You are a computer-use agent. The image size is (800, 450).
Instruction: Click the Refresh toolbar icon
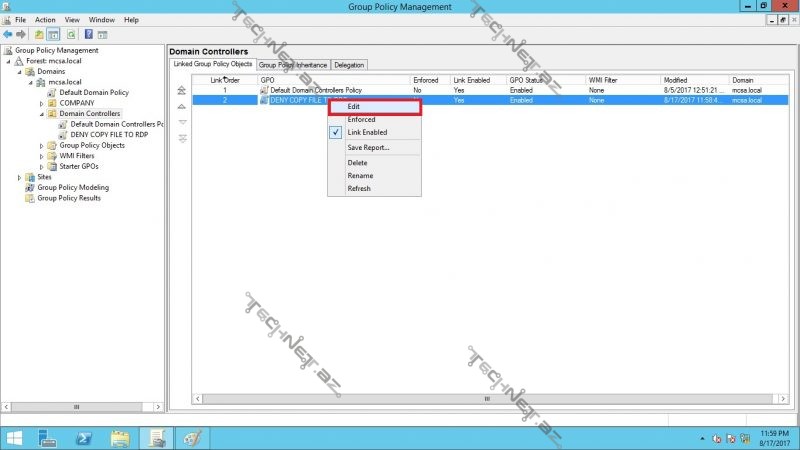pos(71,34)
